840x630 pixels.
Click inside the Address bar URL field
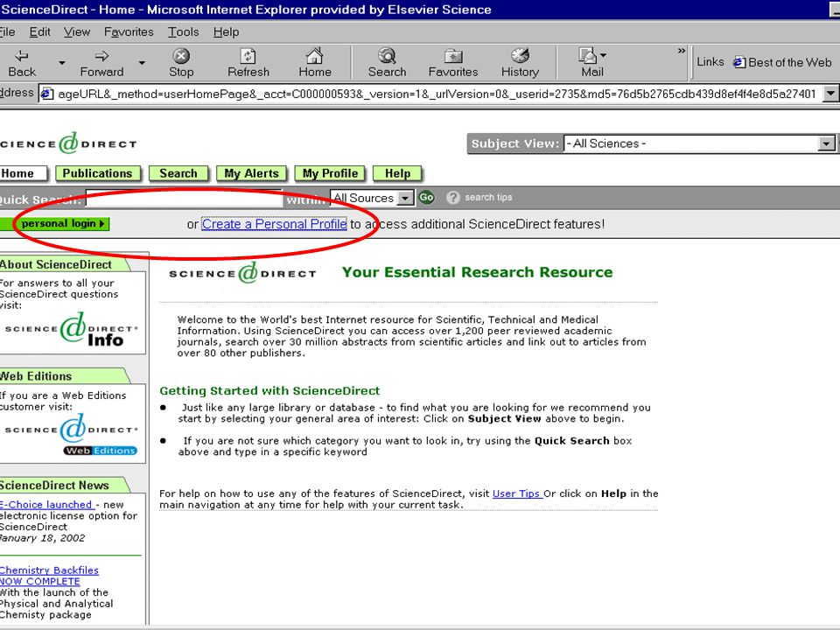[437, 94]
